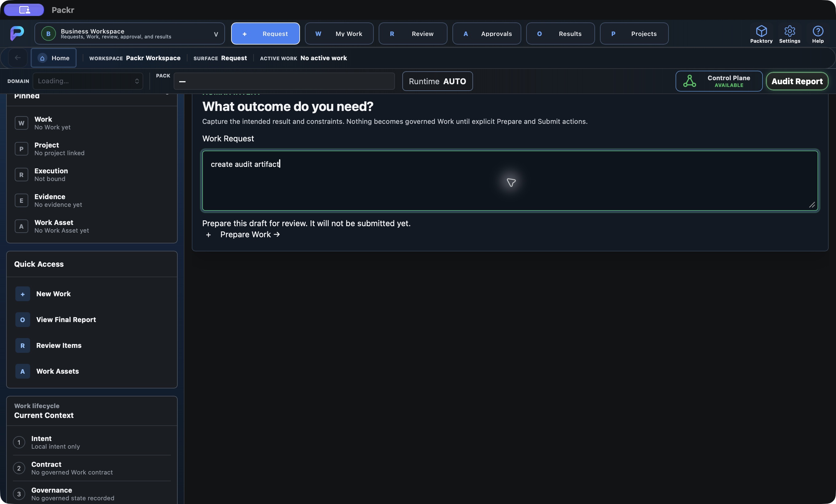Click the purple screen-share icon in title bar
The height and width of the screenshot is (504, 836).
[24, 10]
